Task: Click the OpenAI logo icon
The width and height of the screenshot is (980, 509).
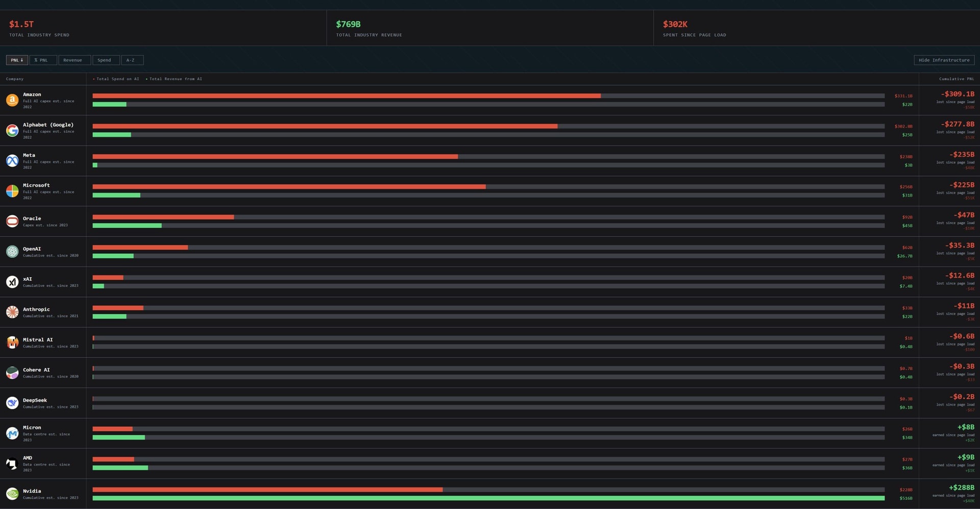Action: click(12, 252)
